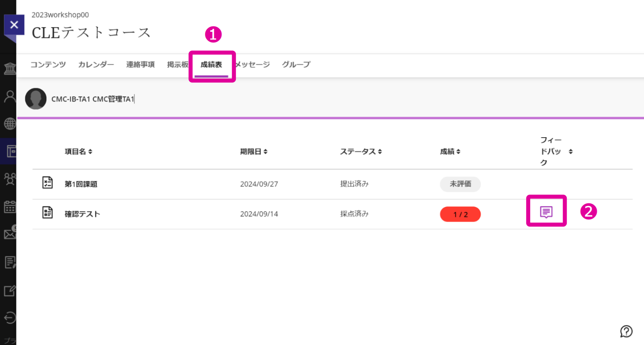This screenshot has width=644, height=345.
Task: Select the 成績表 tab
Action: pos(211,64)
